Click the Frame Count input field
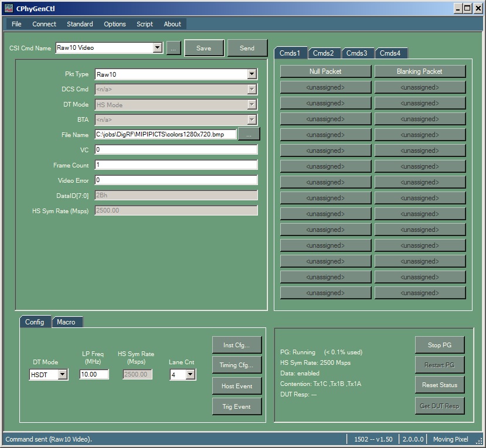Image resolution: width=486 pixels, height=448 pixels. coord(176,165)
